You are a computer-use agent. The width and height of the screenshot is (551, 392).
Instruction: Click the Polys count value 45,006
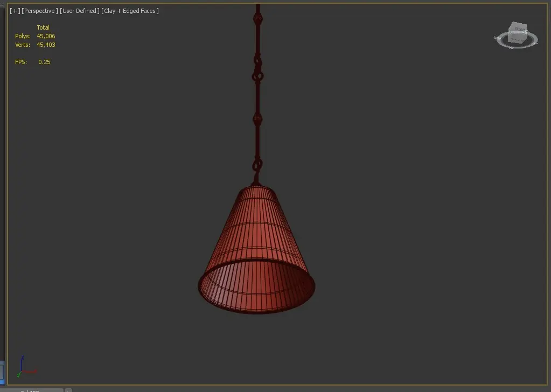[46, 36]
